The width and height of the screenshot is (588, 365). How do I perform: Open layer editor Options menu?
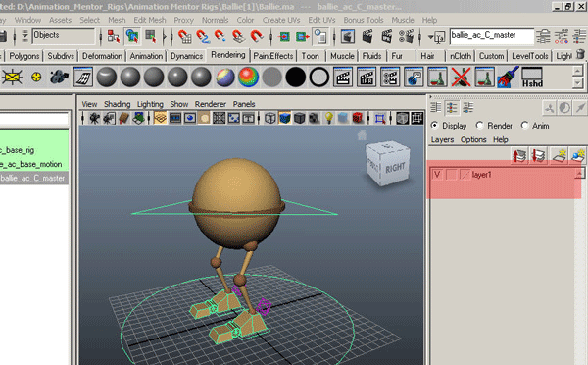[x=473, y=139]
